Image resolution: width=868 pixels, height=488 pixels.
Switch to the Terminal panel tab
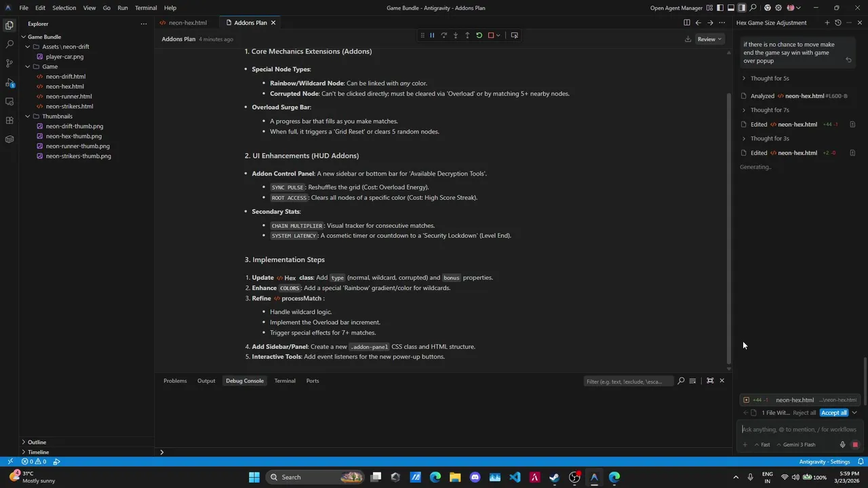[x=285, y=381]
